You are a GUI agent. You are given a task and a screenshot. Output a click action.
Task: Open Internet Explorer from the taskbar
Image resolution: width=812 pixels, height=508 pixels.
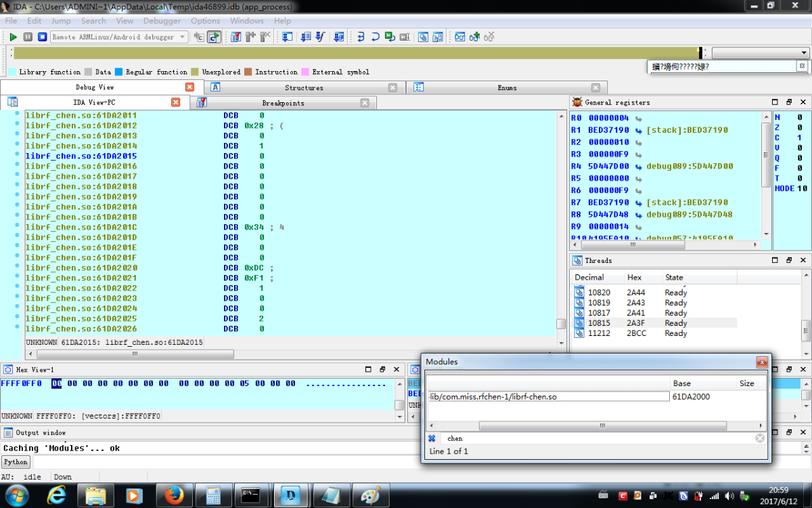[x=58, y=496]
